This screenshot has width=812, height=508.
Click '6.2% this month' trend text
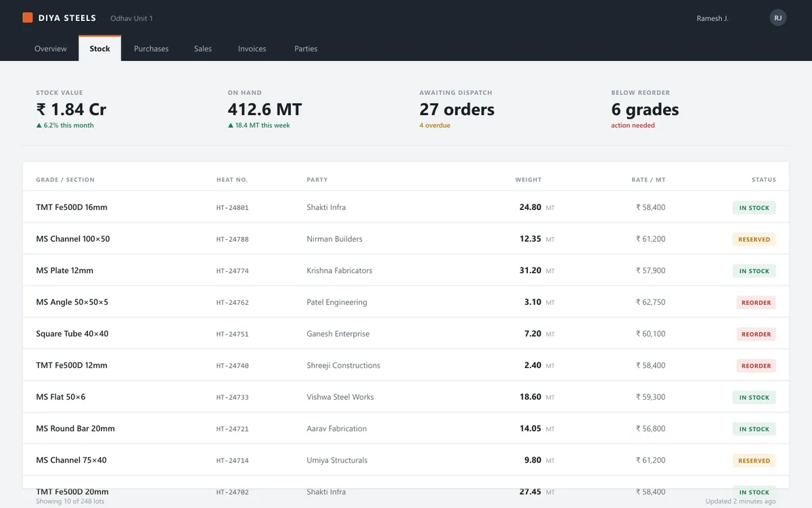[x=65, y=125]
